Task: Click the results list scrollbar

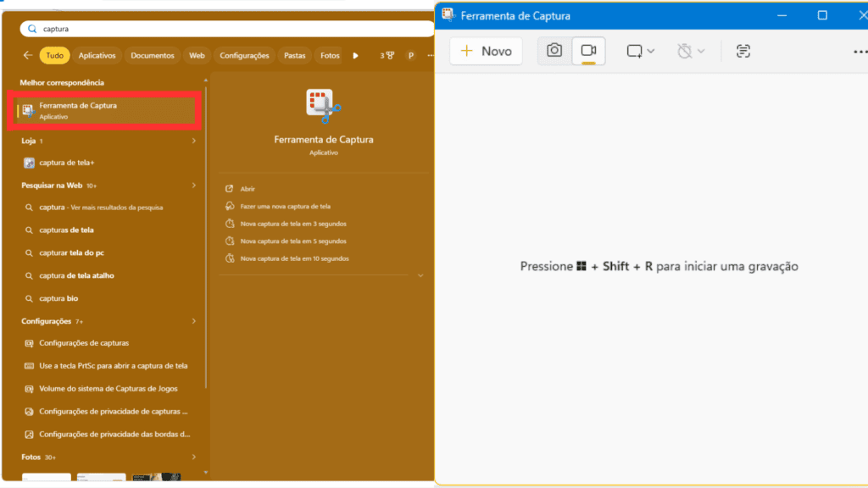Action: [206, 236]
